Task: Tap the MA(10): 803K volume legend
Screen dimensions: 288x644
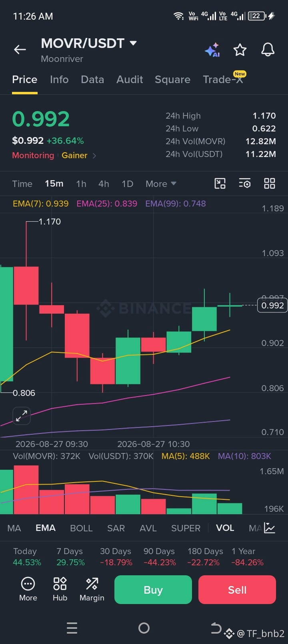Action: click(244, 456)
